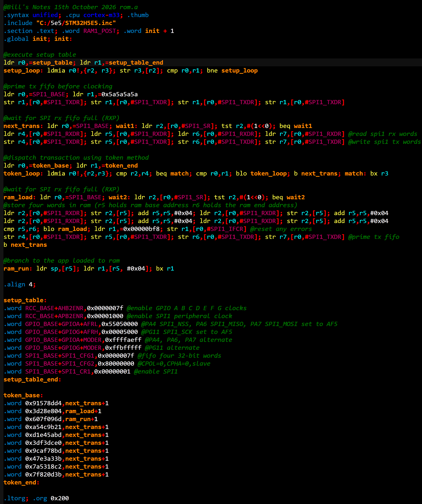422x504 pixels.
Task: Click the "@dispatch transaction using token method" comment
Action: (x=76, y=158)
